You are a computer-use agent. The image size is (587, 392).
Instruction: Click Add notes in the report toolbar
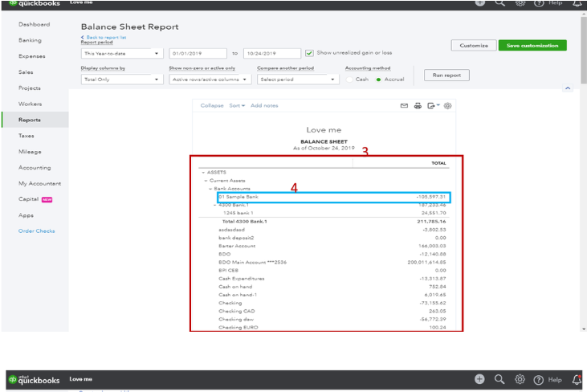(x=264, y=105)
